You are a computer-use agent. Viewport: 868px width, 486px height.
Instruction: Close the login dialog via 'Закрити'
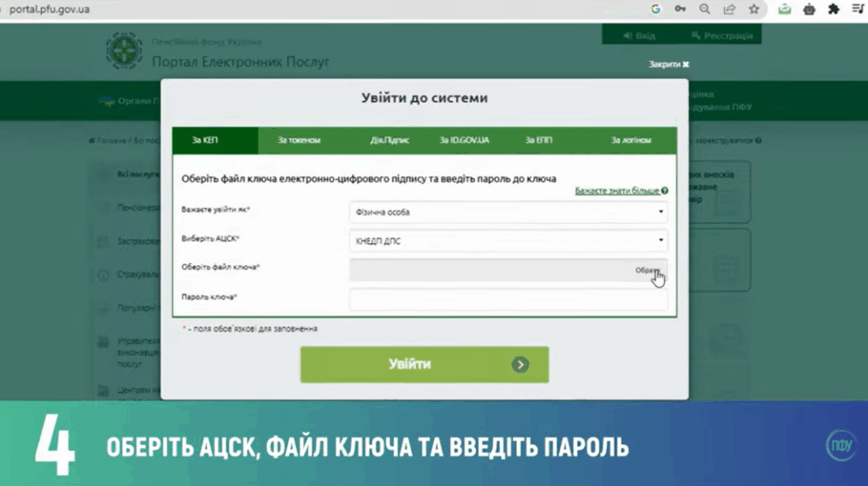coord(669,64)
